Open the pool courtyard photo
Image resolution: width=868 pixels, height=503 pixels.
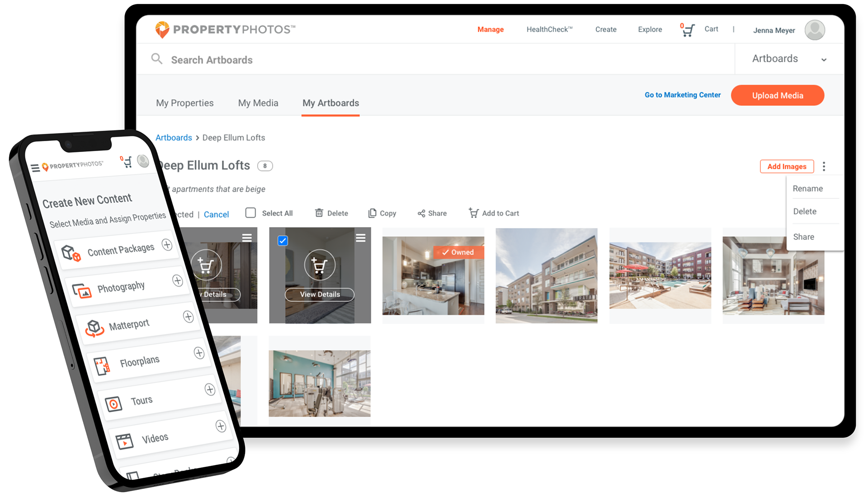[660, 275]
